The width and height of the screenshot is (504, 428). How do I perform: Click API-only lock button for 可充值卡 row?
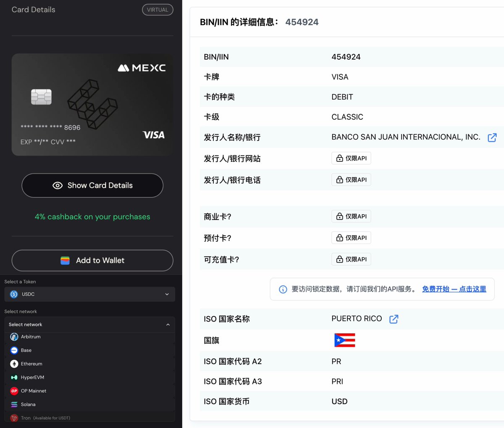(351, 259)
